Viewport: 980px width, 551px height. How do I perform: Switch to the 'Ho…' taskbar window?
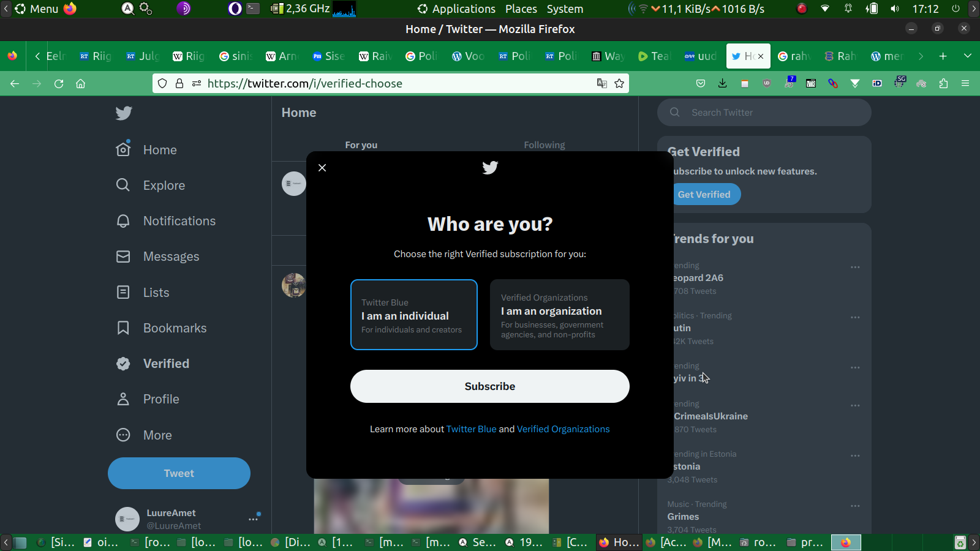(x=619, y=542)
